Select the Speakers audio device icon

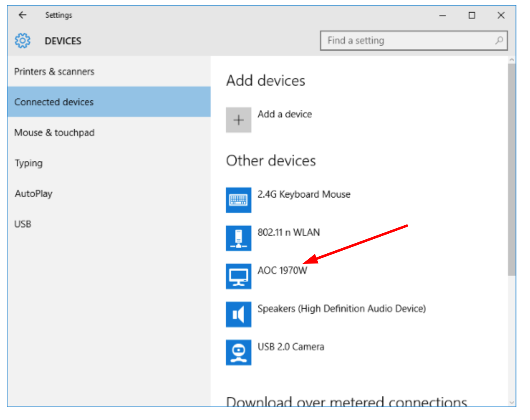[238, 314]
